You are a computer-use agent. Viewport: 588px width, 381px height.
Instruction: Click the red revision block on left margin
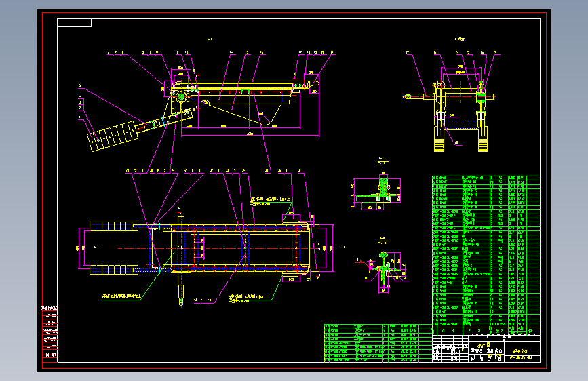point(50,335)
